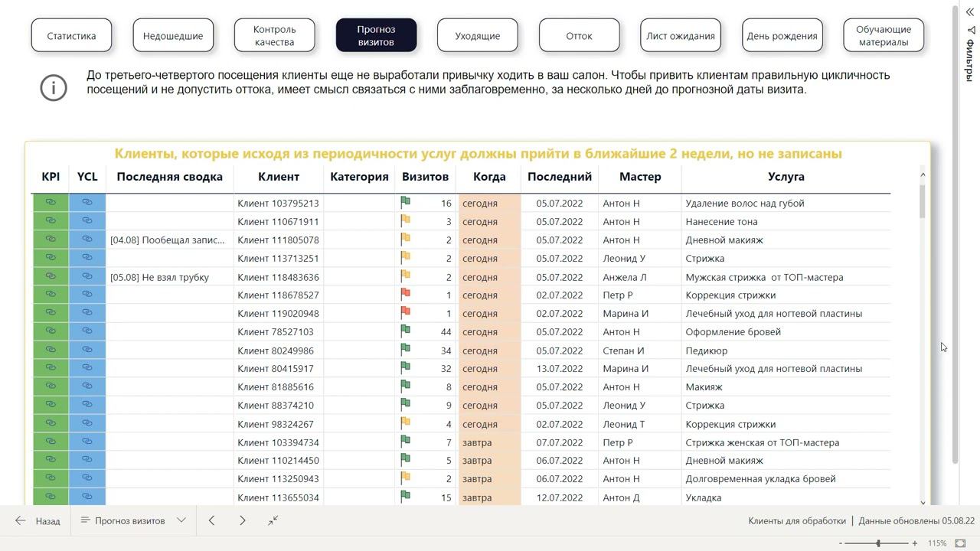Zoom in with the plus button

pos(915,543)
